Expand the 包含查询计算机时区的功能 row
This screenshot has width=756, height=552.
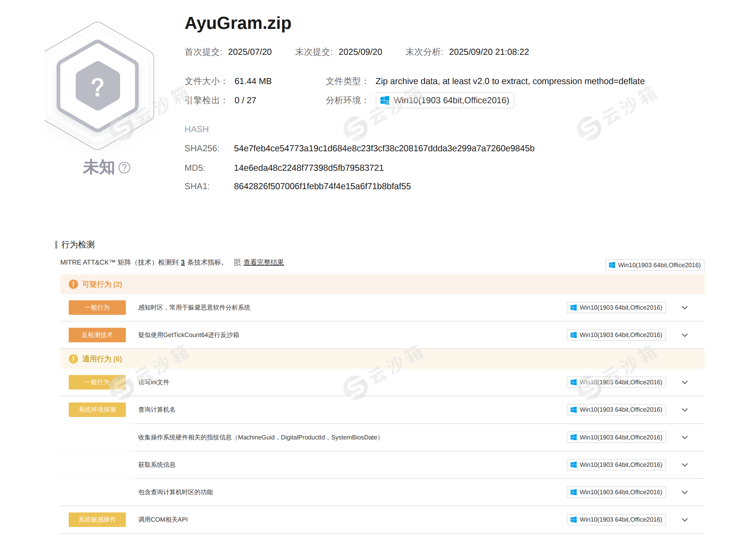(x=685, y=492)
